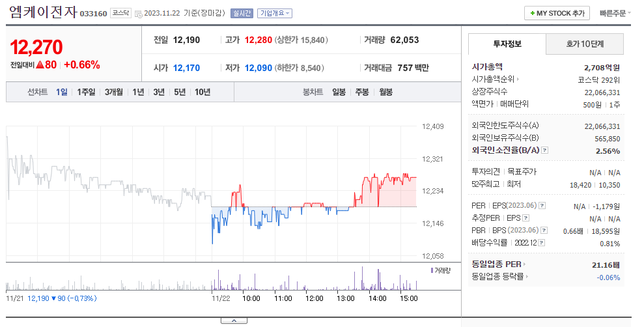The height and width of the screenshot is (327, 644).
Task: Click the EPS value -1,179원
Action: [x=607, y=206]
